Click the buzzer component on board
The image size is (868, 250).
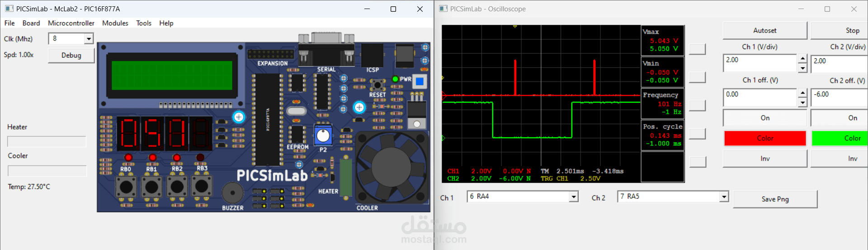pos(233,193)
